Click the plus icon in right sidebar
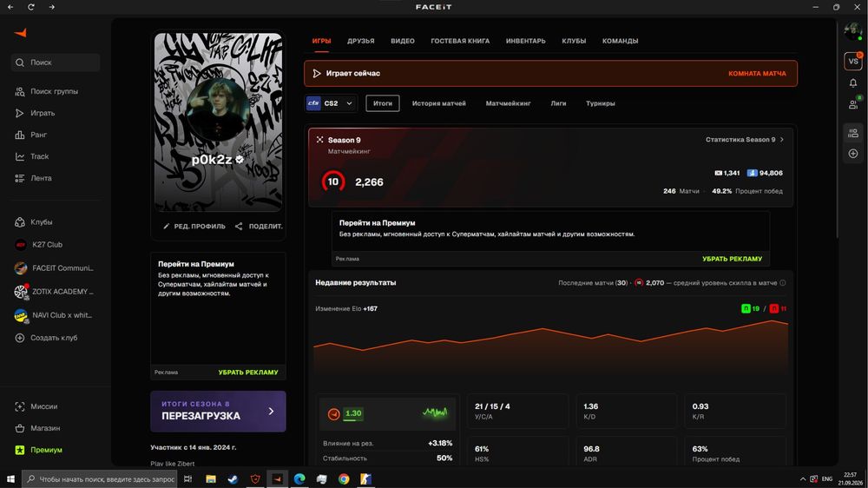 click(x=853, y=154)
